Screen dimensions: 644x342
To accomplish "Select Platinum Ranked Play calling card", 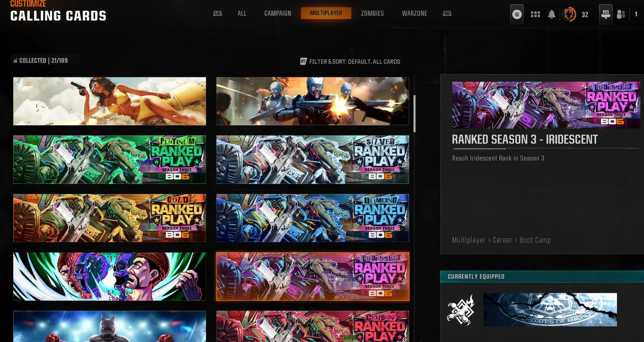I will tap(110, 160).
